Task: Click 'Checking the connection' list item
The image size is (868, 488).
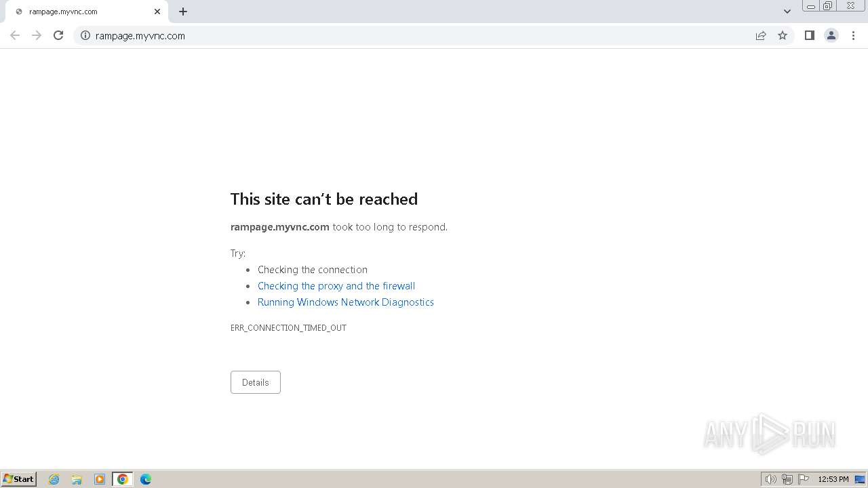Action: click(313, 270)
